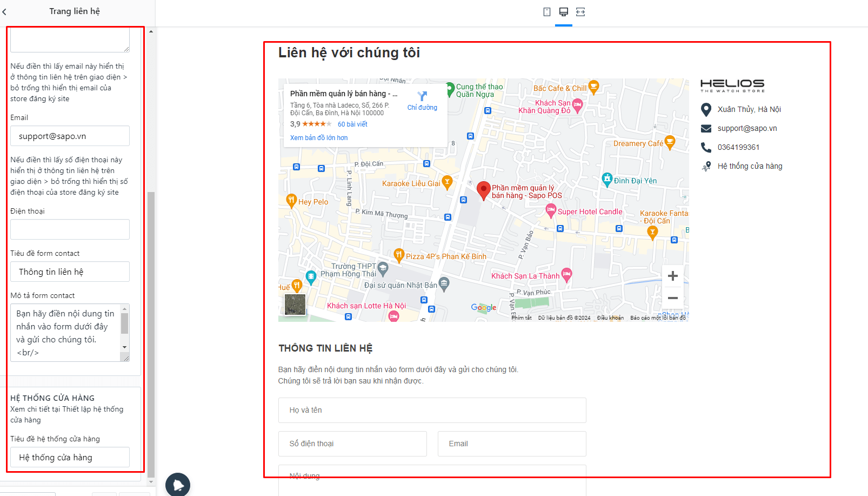Edit Tiêu đề hệ thống cửa hàng field
The height and width of the screenshot is (496, 868).
pos(70,457)
